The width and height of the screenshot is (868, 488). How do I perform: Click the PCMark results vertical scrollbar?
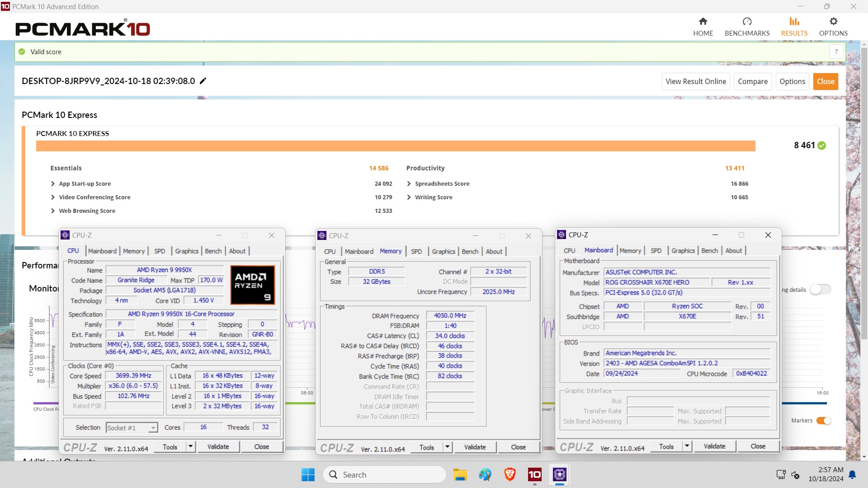tap(864, 194)
